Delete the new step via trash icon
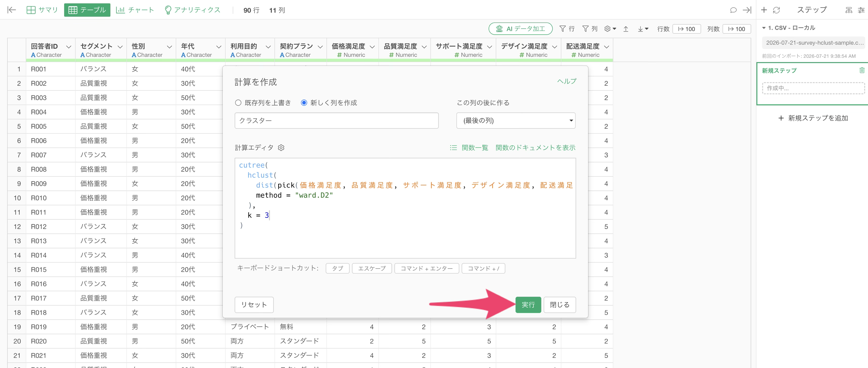This screenshot has height=368, width=868. coord(862,70)
